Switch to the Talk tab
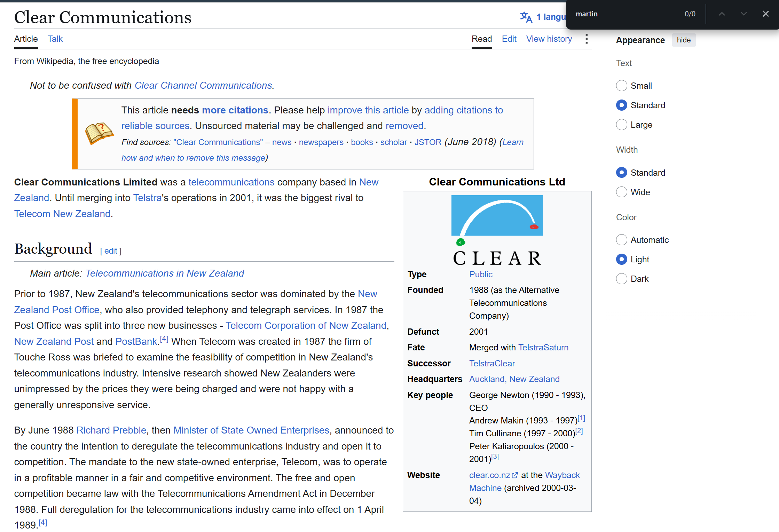The image size is (779, 532). coord(55,39)
